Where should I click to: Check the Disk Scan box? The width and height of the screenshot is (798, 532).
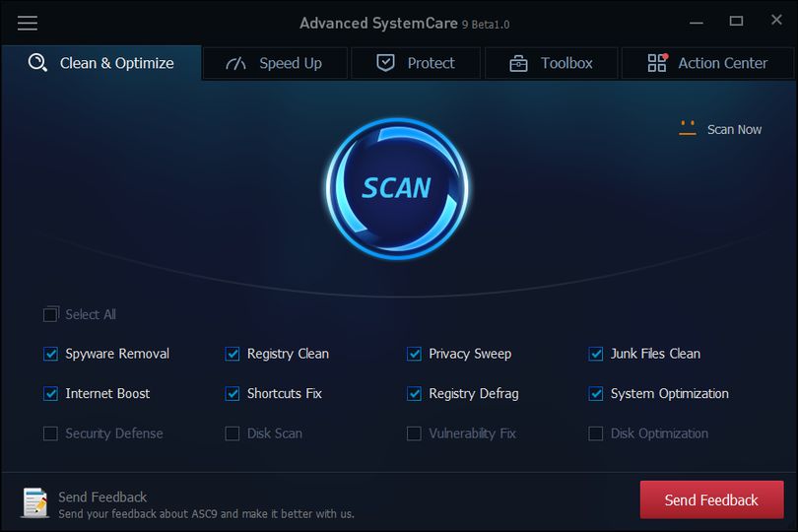[233, 433]
